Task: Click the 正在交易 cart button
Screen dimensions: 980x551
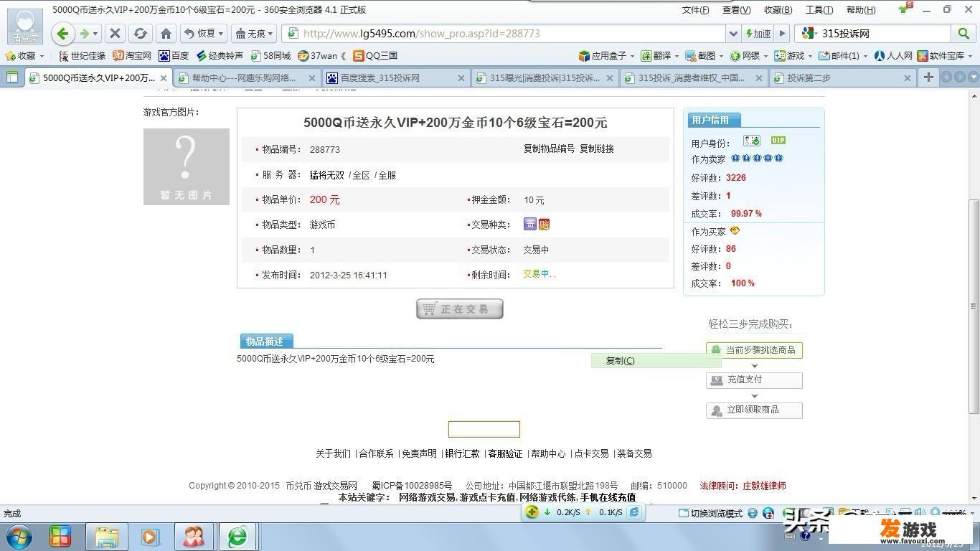Action: click(460, 309)
